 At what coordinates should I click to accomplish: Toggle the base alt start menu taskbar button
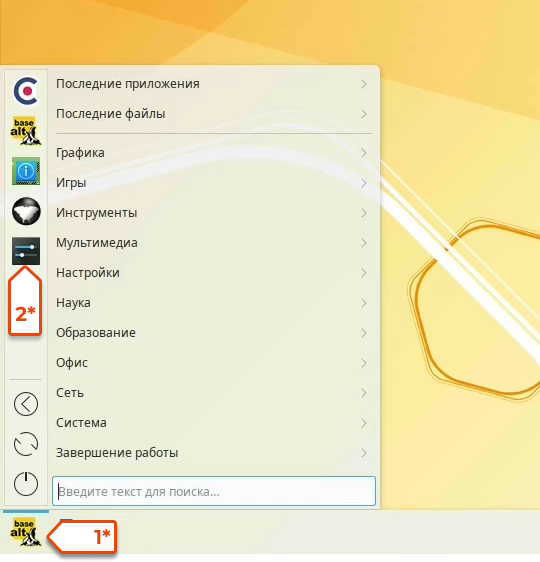(x=26, y=532)
